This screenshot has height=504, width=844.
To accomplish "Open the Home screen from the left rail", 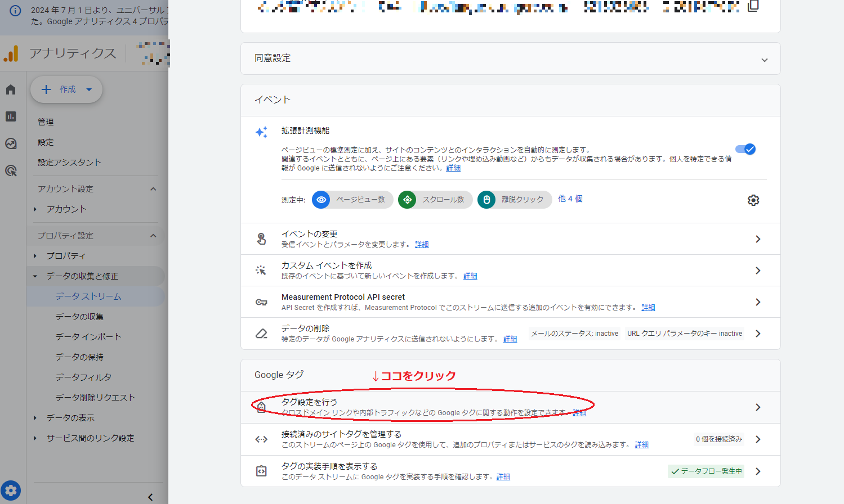I will tap(11, 89).
